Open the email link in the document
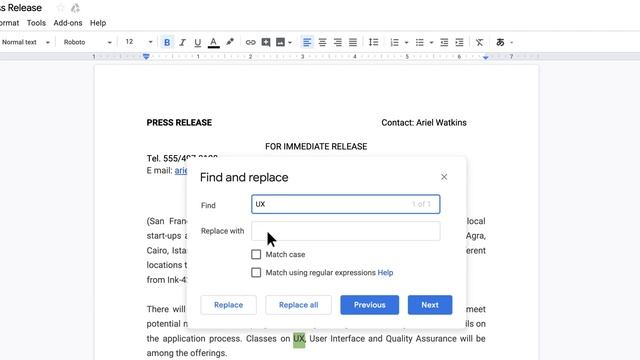This screenshot has height=360, width=640. 181,171
